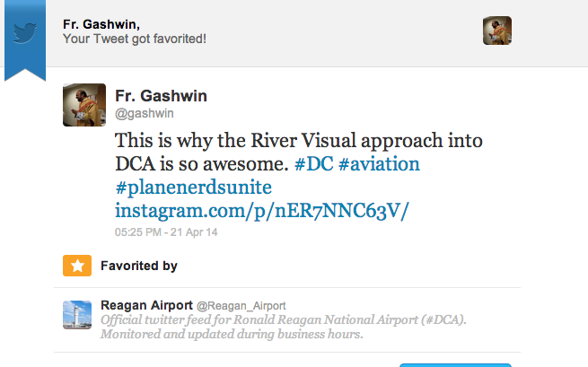This screenshot has width=588, height=367.
Task: Follow the #DC hashtag
Action: (314, 165)
